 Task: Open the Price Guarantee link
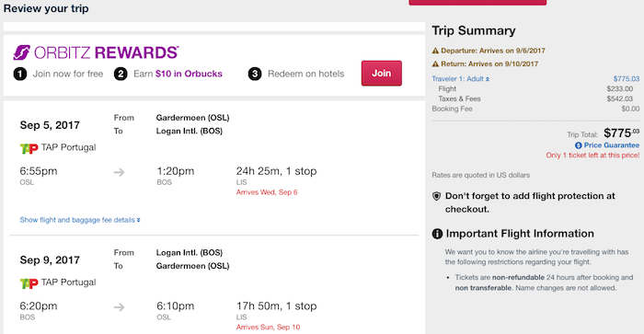611,145
